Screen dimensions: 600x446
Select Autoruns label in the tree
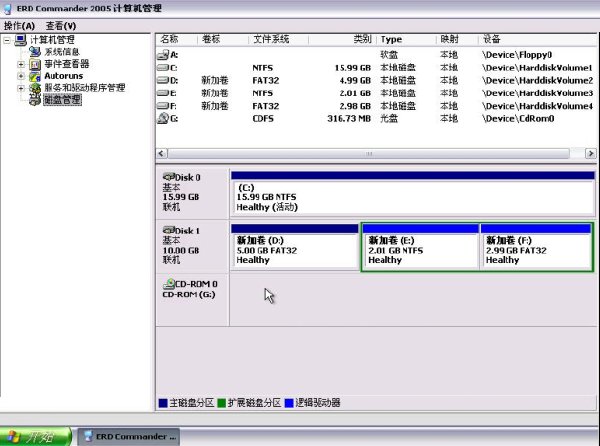point(64,76)
